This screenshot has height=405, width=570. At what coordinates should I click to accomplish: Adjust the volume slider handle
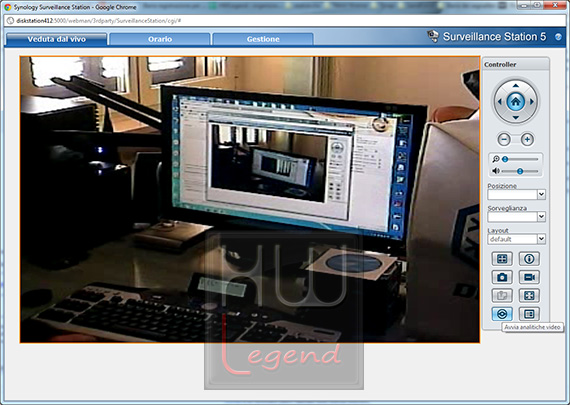coord(520,171)
